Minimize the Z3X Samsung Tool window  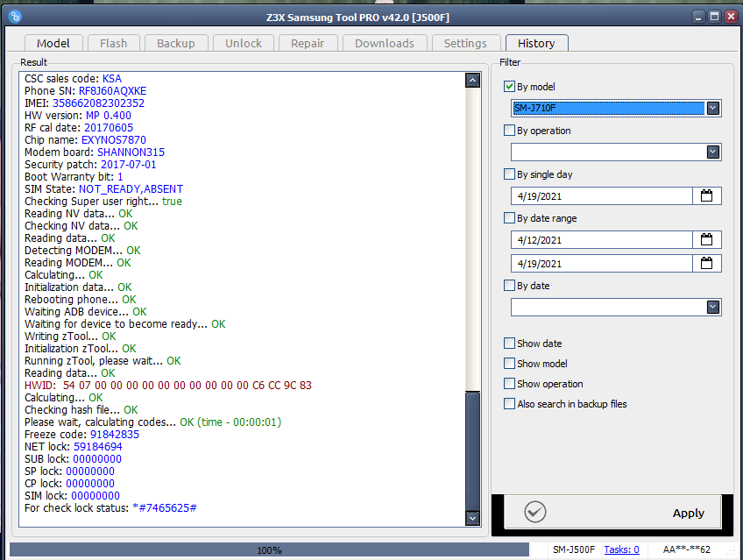[x=698, y=17]
